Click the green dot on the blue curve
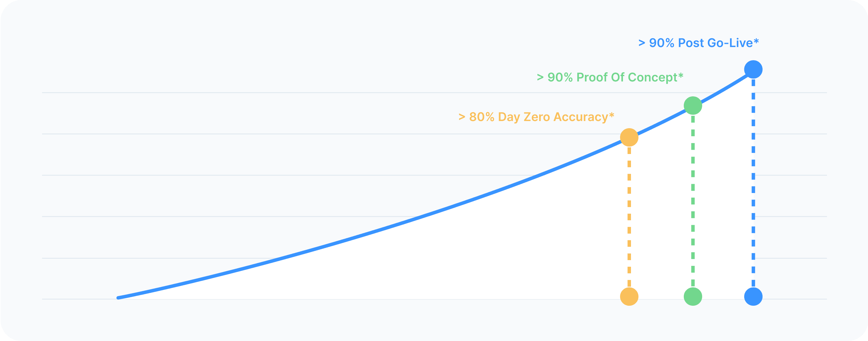The height and width of the screenshot is (341, 868). 693,106
